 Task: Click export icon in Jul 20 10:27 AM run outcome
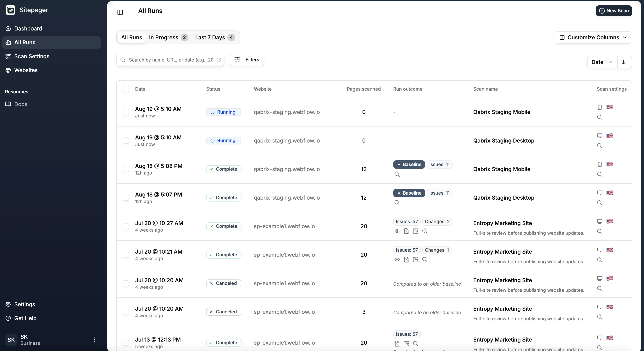tap(415, 231)
